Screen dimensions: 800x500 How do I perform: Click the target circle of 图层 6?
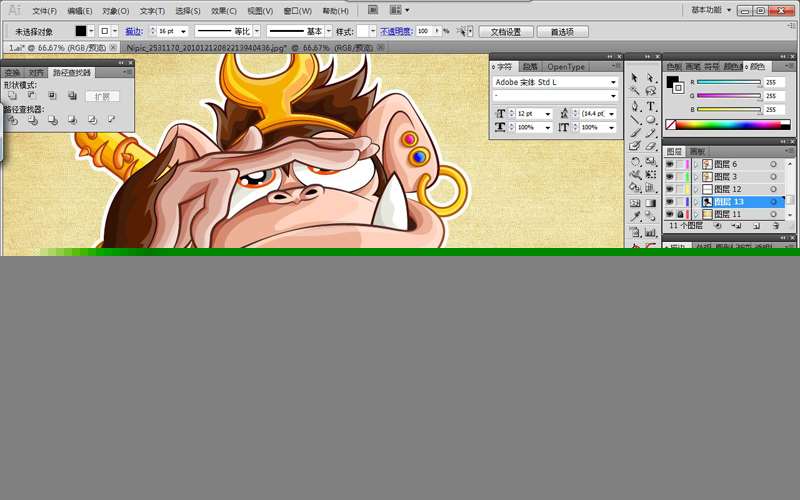click(773, 164)
